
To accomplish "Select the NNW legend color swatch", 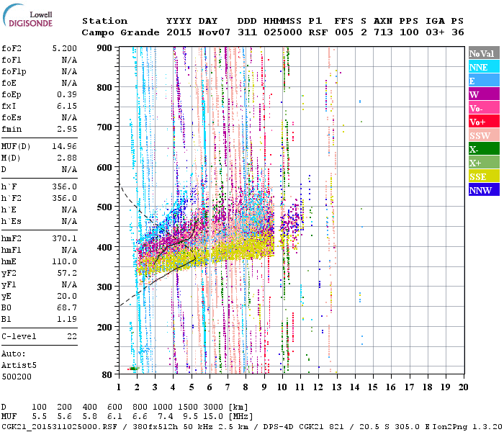I will [484, 189].
